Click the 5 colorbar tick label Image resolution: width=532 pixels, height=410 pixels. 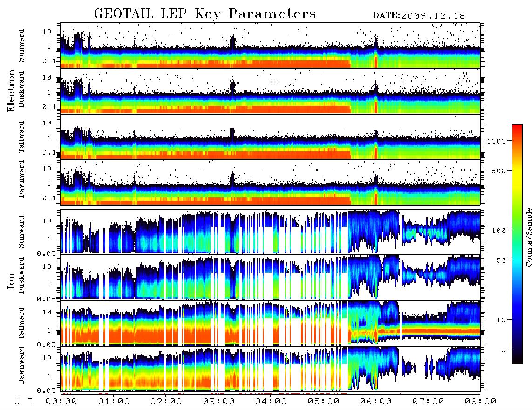504,350
